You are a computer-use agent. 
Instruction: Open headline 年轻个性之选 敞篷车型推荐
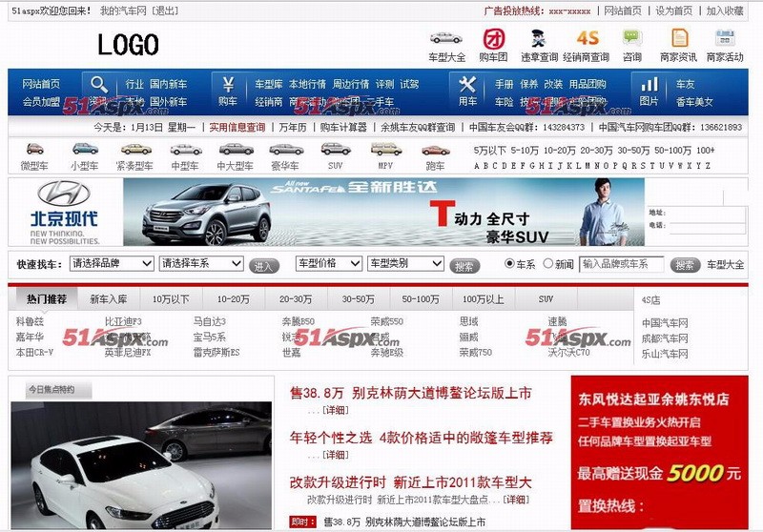pyautogui.click(x=422, y=438)
